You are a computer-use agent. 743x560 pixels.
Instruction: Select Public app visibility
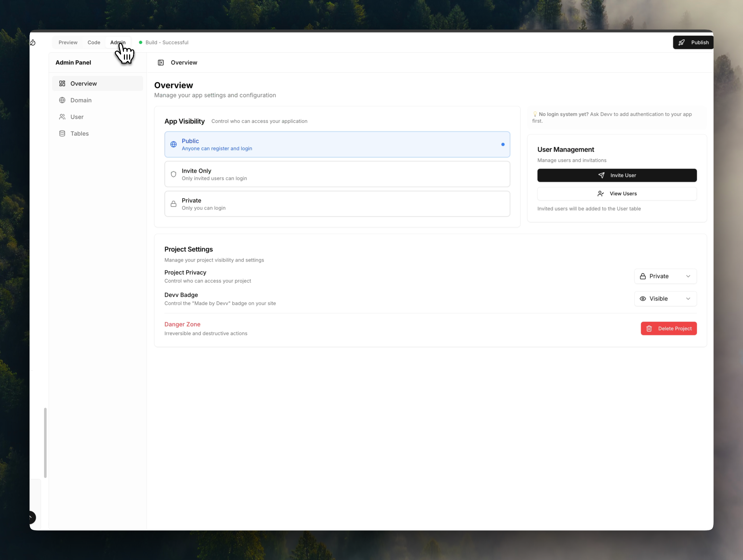pos(337,144)
